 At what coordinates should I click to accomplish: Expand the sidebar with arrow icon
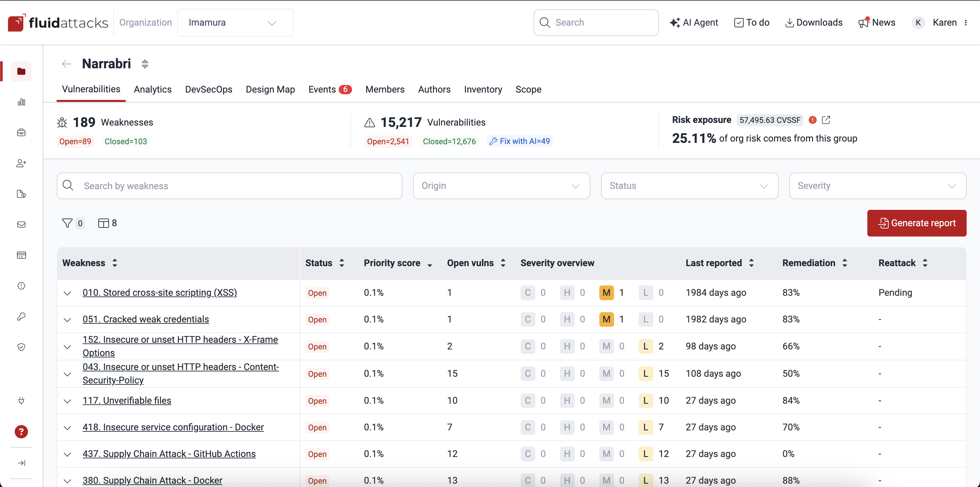tap(21, 463)
